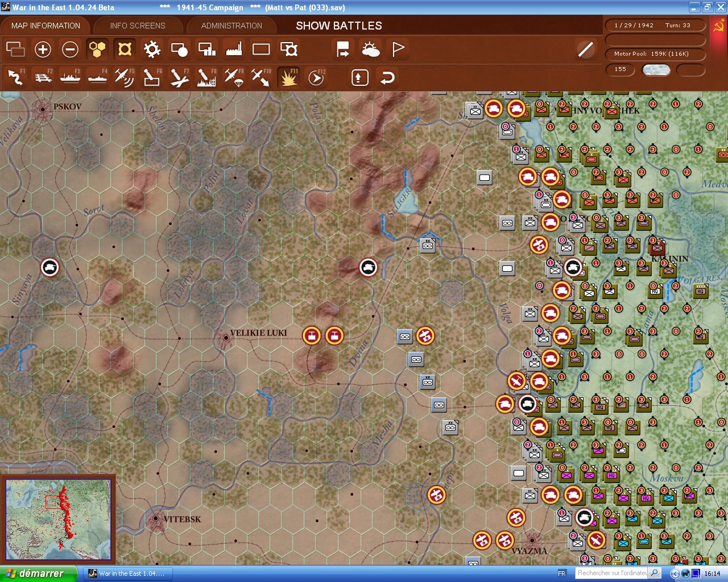The image size is (728, 582).
Task: Click the flag with arrow icon
Action: pos(343,49)
